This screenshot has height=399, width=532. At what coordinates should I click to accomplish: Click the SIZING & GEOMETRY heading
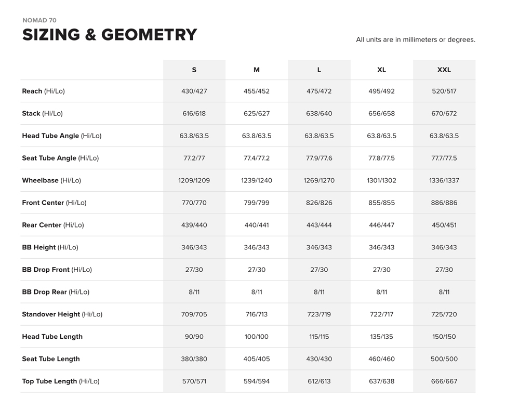tap(110, 35)
